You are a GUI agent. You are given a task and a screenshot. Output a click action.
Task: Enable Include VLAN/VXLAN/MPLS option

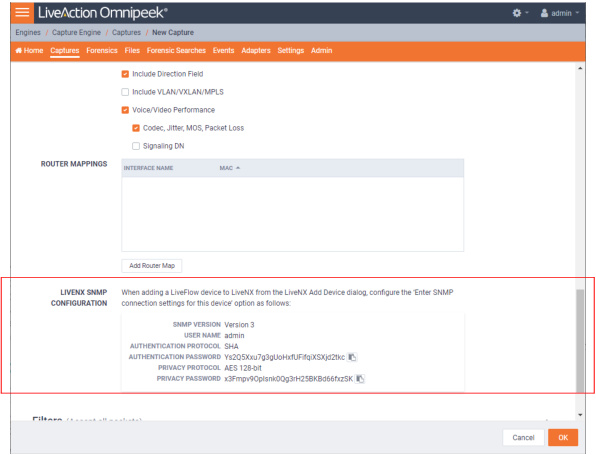tap(125, 92)
